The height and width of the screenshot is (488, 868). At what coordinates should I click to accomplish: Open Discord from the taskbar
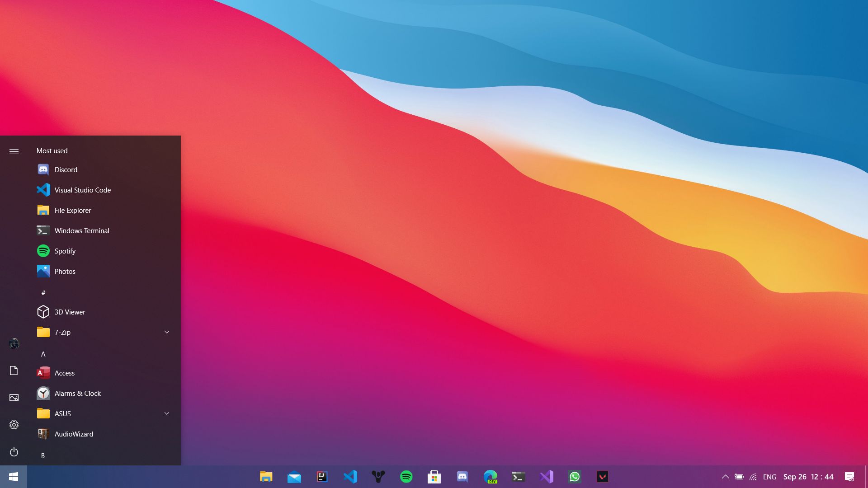[462, 476]
